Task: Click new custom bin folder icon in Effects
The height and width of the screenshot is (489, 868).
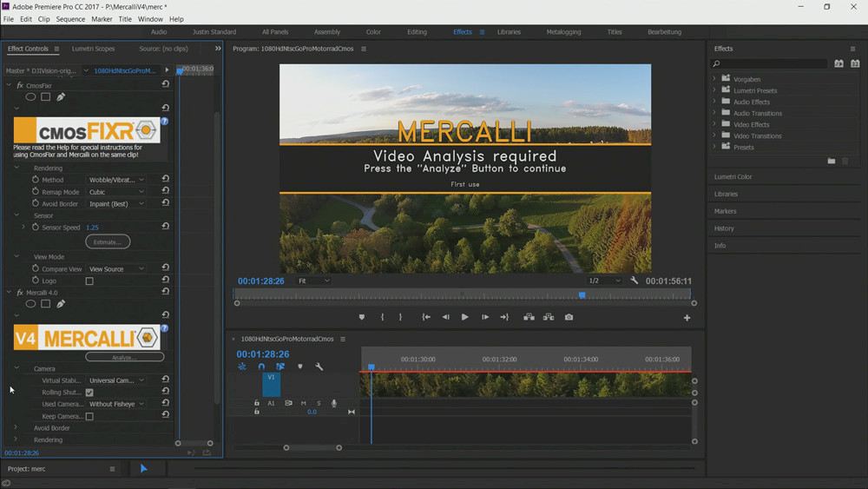Action: click(832, 162)
